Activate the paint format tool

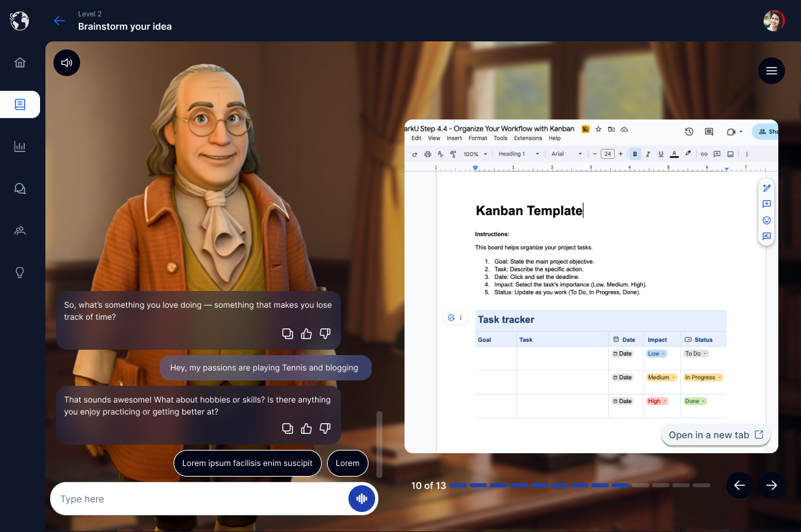453,154
